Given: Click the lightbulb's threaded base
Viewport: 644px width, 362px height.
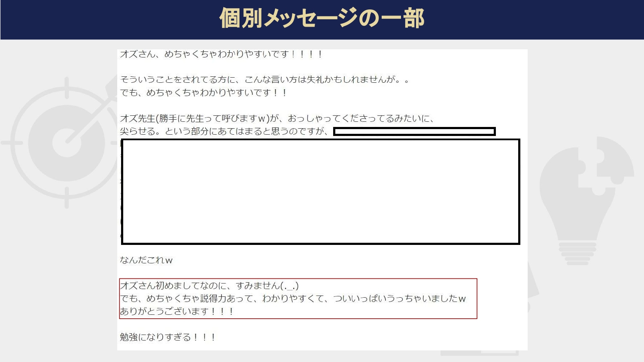Looking at the screenshot, I should click(x=577, y=253).
